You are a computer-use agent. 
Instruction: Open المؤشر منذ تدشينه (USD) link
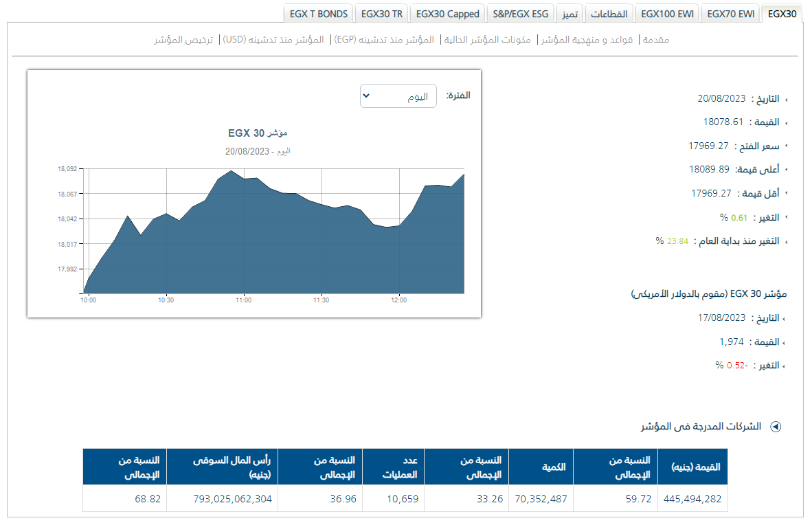(x=273, y=40)
